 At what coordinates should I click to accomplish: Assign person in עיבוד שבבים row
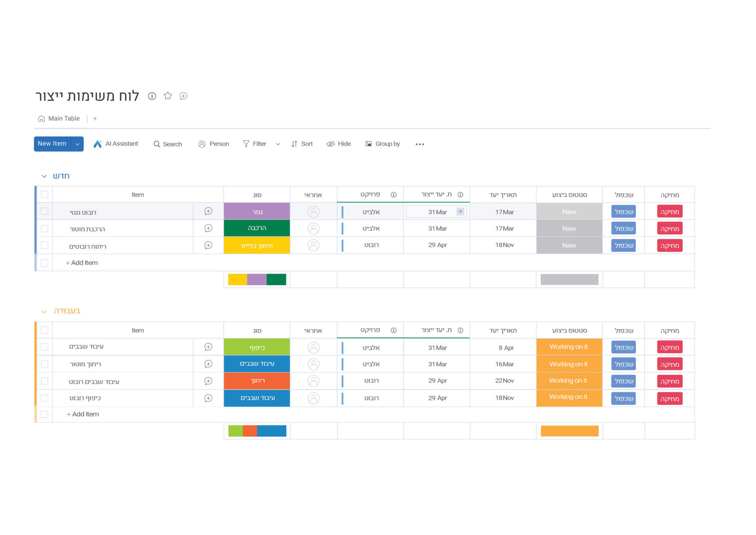coord(313,348)
